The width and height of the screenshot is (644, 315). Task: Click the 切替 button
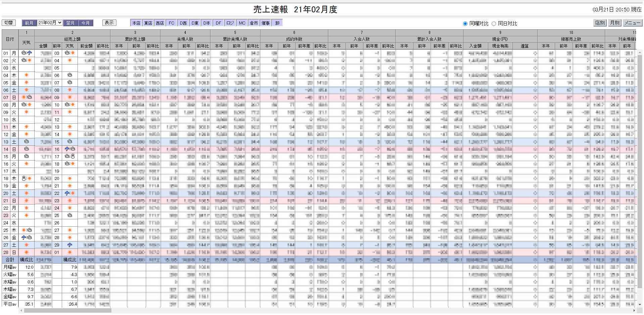click(x=9, y=22)
